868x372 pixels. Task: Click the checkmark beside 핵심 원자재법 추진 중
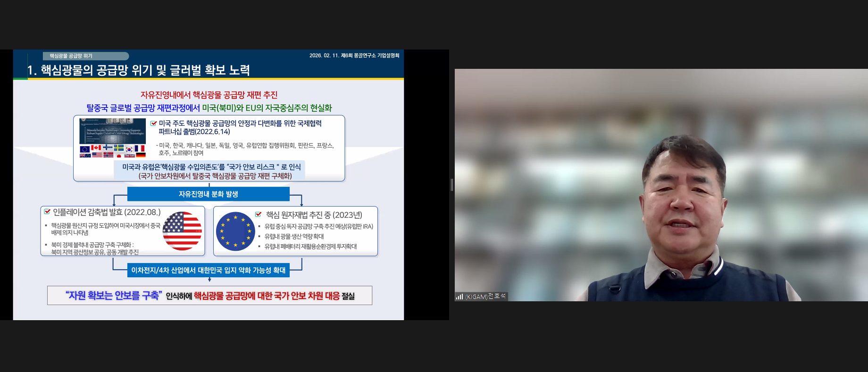click(x=259, y=215)
